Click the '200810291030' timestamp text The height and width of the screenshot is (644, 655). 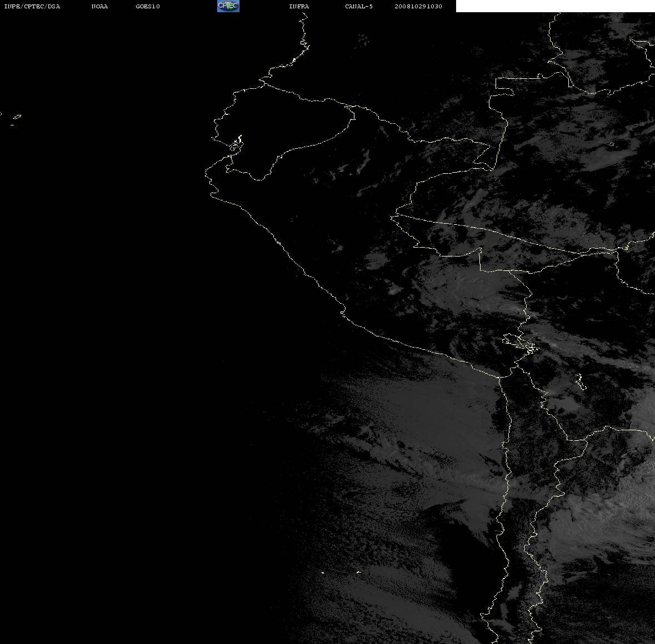[418, 6]
